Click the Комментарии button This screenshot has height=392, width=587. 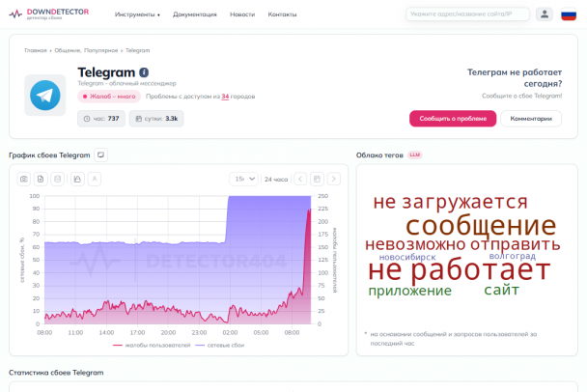pos(530,118)
